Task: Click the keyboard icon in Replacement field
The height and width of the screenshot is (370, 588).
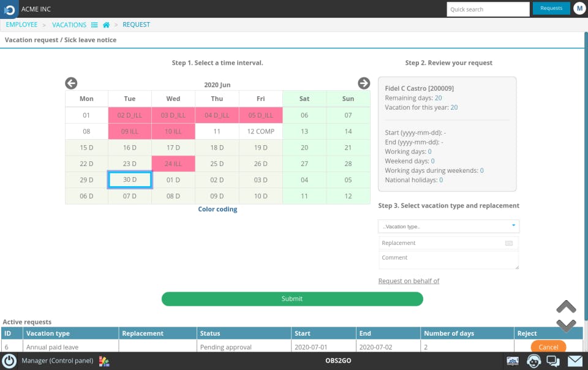Action: 509,243
